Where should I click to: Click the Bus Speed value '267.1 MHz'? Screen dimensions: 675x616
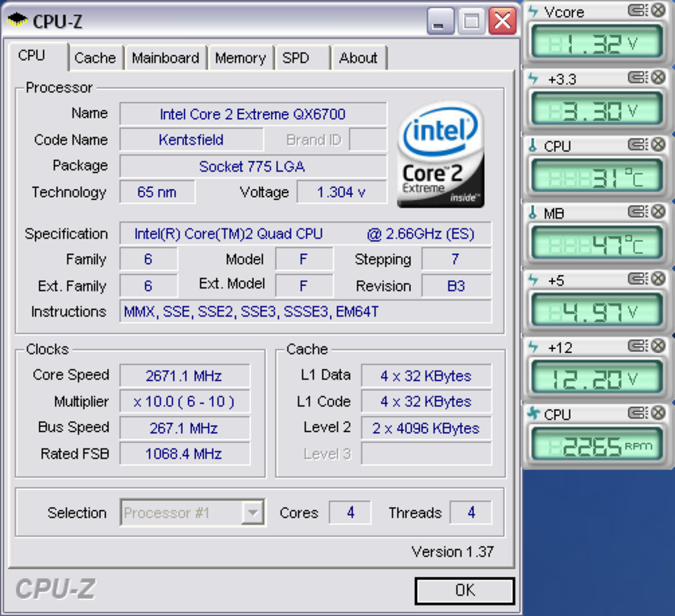(x=184, y=428)
